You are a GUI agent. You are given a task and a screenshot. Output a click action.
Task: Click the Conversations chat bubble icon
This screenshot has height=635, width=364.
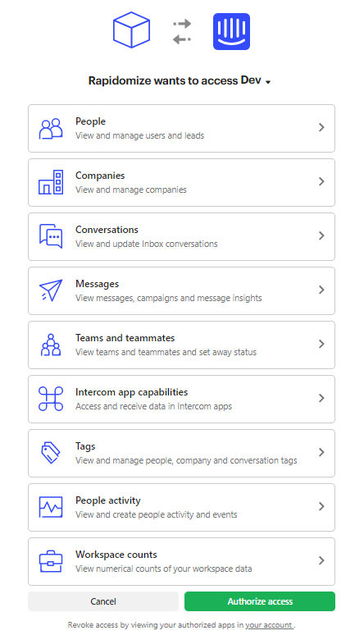tap(51, 236)
